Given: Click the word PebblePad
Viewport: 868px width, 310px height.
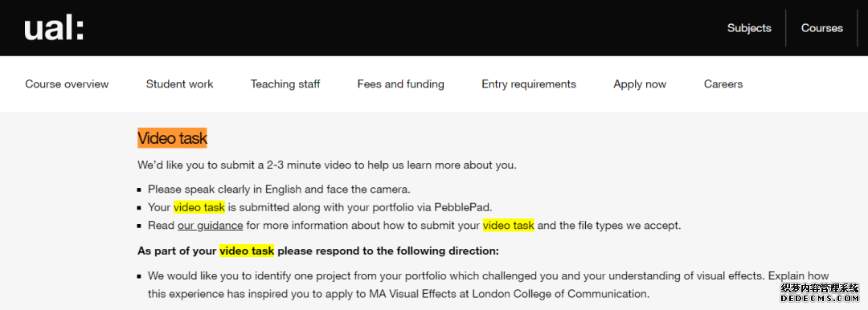Looking at the screenshot, I should coord(463,207).
